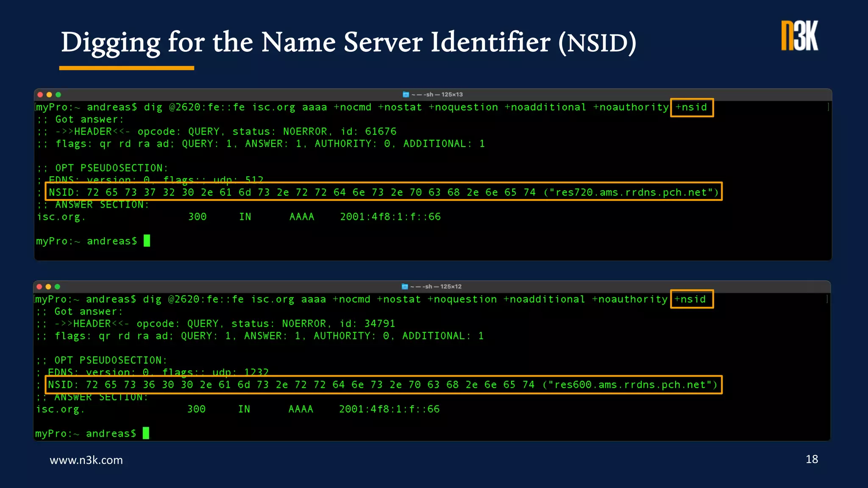Click the lower terminal cursor block at prompt

(x=146, y=433)
